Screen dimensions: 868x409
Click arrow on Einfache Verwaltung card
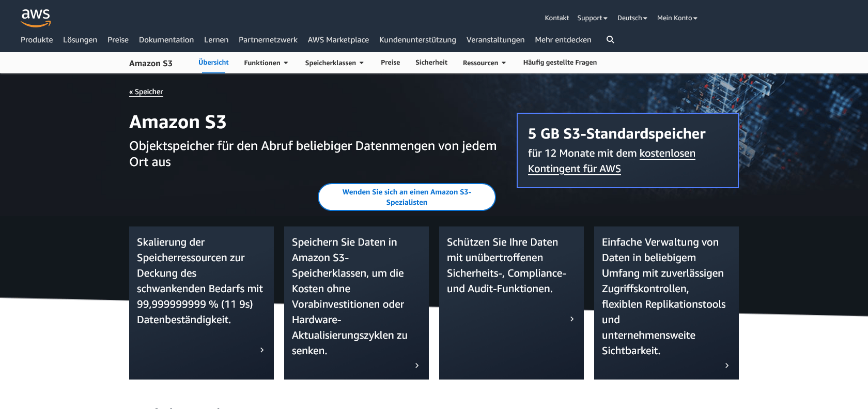coord(727,366)
